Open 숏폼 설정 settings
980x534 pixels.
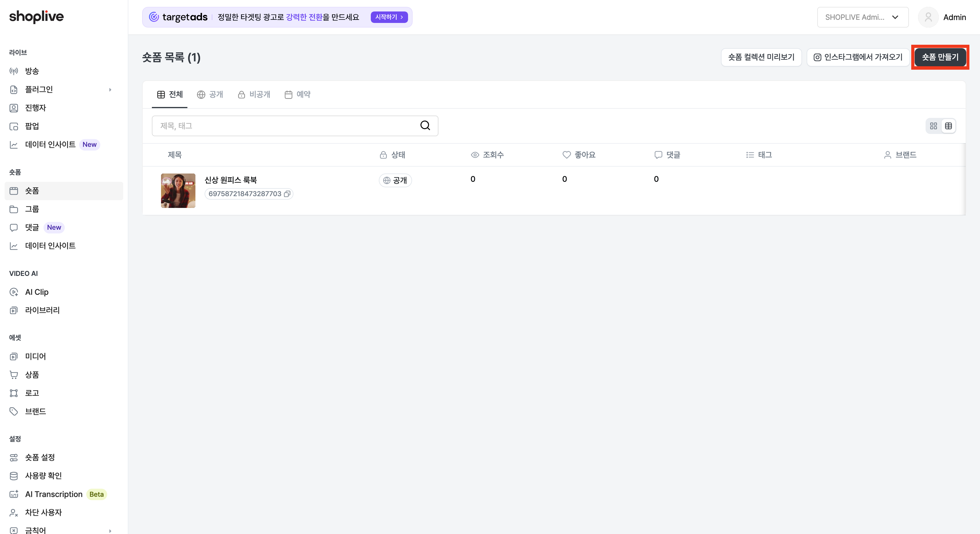click(64, 457)
